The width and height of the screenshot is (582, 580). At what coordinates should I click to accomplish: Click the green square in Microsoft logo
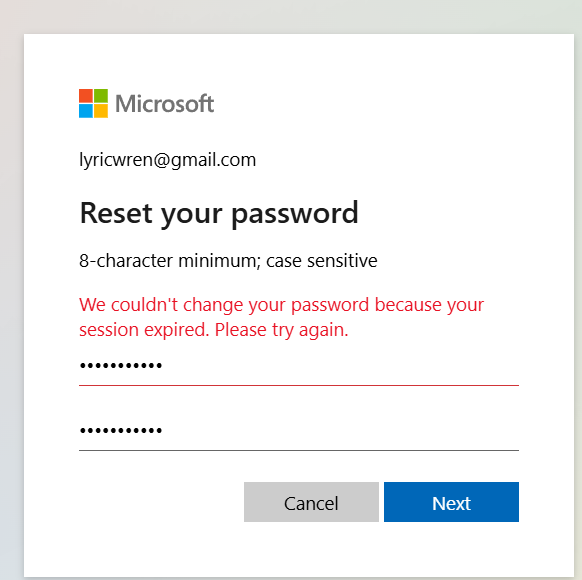coord(101,96)
